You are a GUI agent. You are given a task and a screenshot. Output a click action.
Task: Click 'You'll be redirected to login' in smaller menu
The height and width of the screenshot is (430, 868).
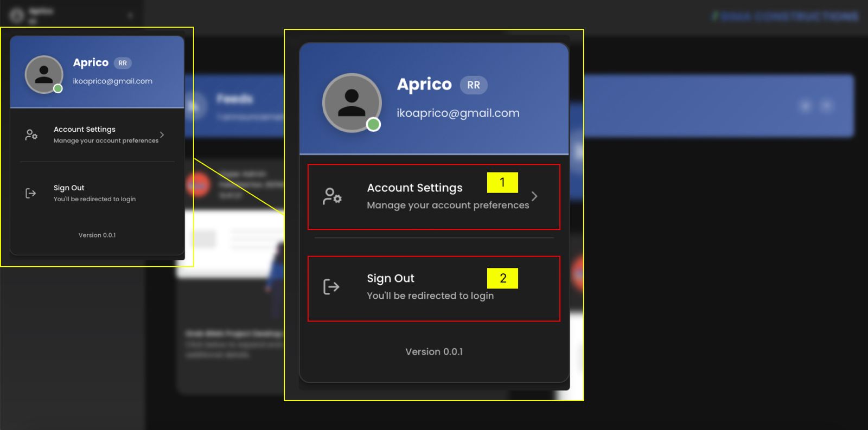(94, 199)
